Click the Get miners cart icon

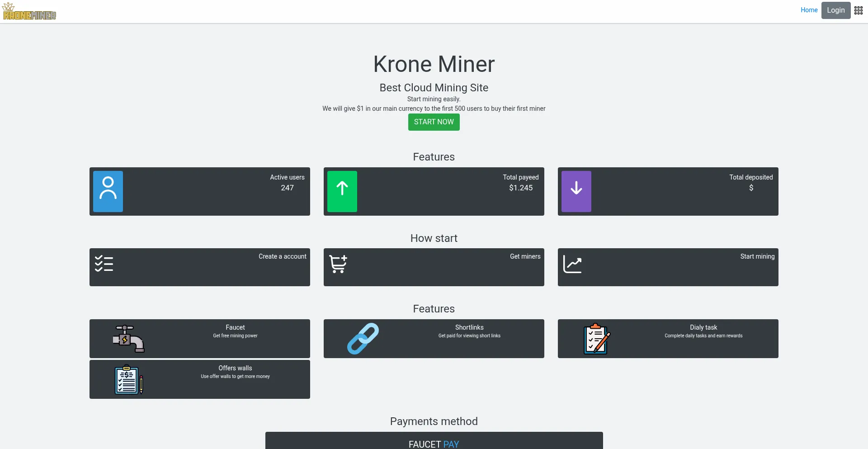338,264
